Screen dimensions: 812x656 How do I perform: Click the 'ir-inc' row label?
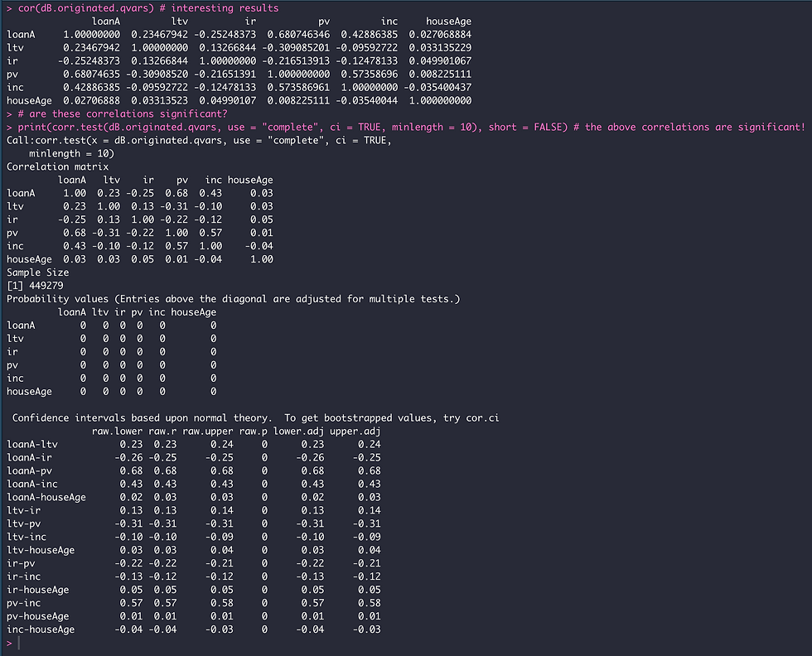click(x=24, y=576)
